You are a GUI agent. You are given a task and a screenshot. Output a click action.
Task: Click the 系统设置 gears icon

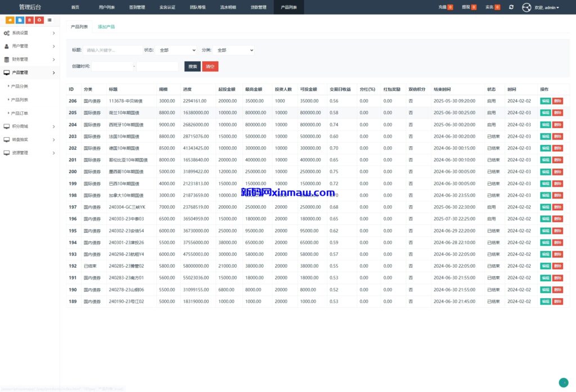(7, 33)
